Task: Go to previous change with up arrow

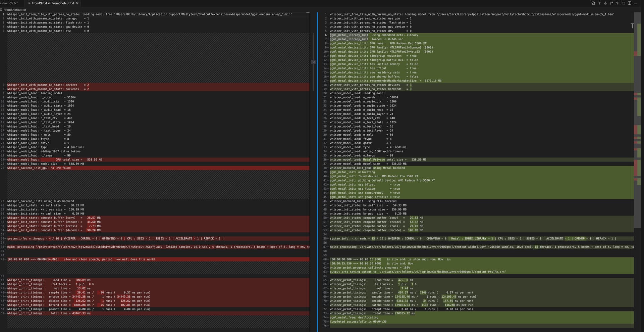Action: pos(599,3)
